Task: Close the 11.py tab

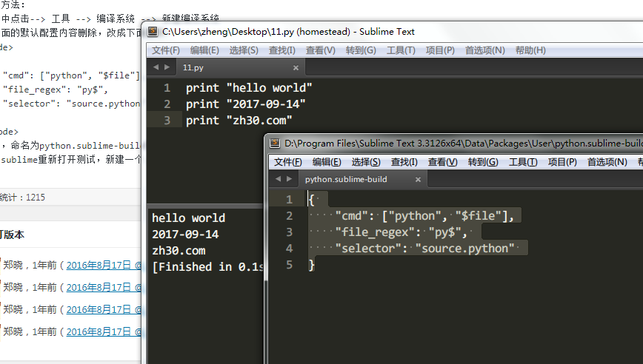Action: pos(296,68)
